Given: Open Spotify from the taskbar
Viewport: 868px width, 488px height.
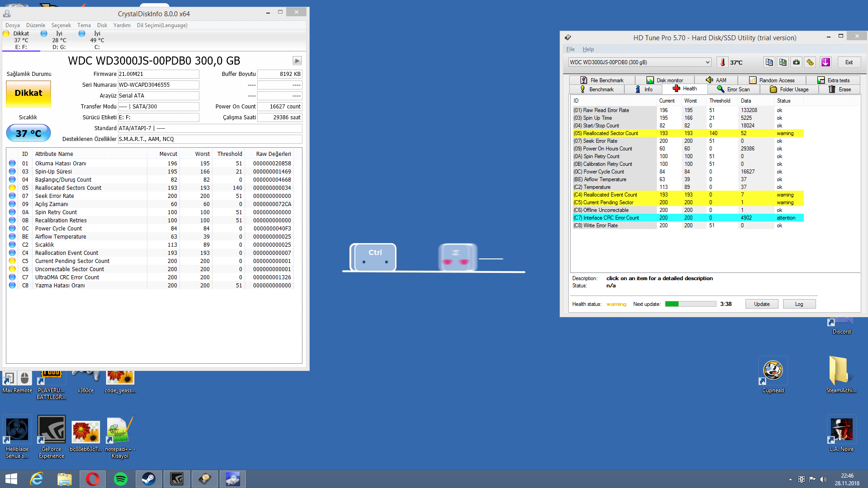Looking at the screenshot, I should 121,479.
